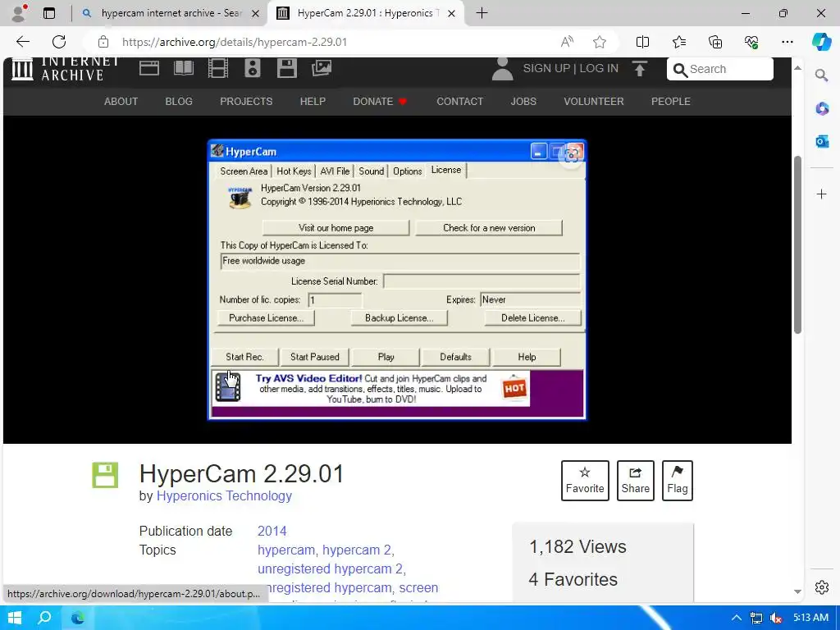Open Browser essentials heart icon

click(751, 42)
